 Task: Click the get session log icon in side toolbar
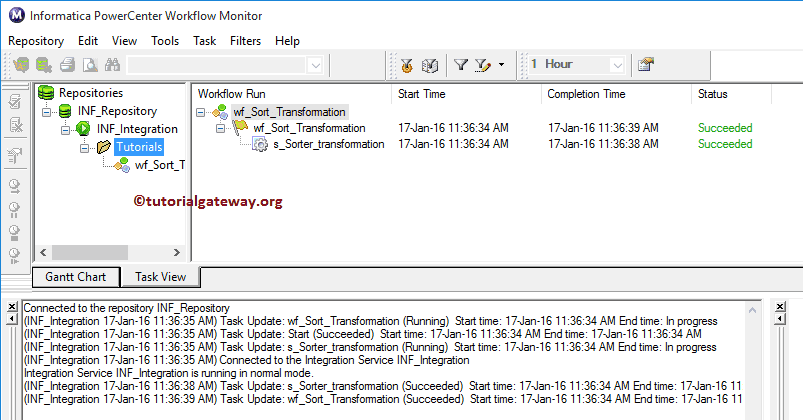coord(15,156)
